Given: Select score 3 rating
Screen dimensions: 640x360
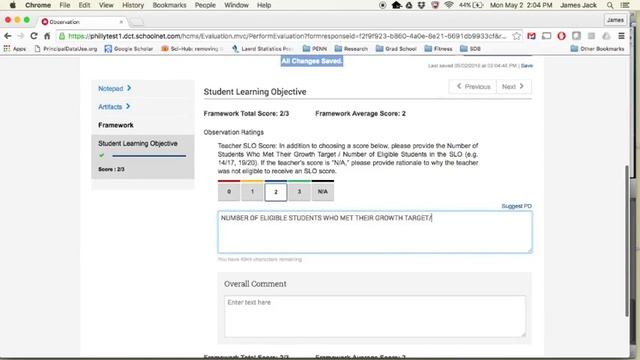Looking at the screenshot, I should click(x=299, y=192).
